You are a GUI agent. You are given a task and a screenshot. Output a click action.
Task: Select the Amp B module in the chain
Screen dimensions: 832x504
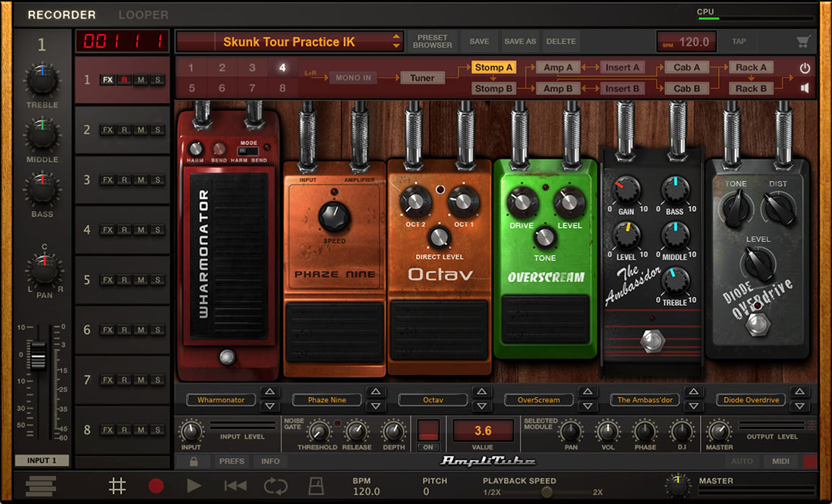[559, 88]
